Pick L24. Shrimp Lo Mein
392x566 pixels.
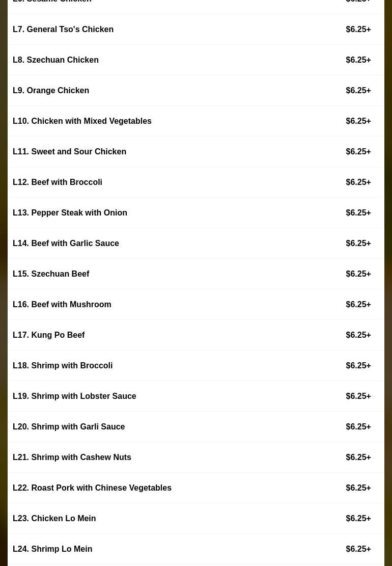(x=52, y=549)
